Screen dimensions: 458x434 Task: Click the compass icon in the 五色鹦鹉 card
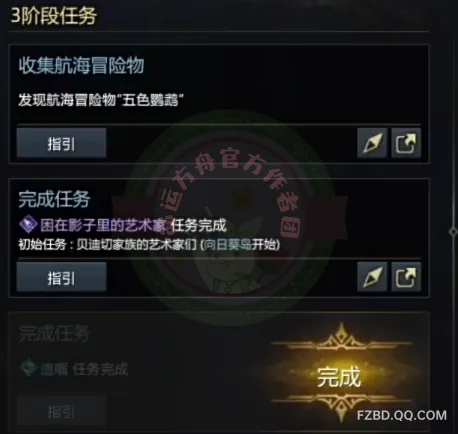pos(372,143)
